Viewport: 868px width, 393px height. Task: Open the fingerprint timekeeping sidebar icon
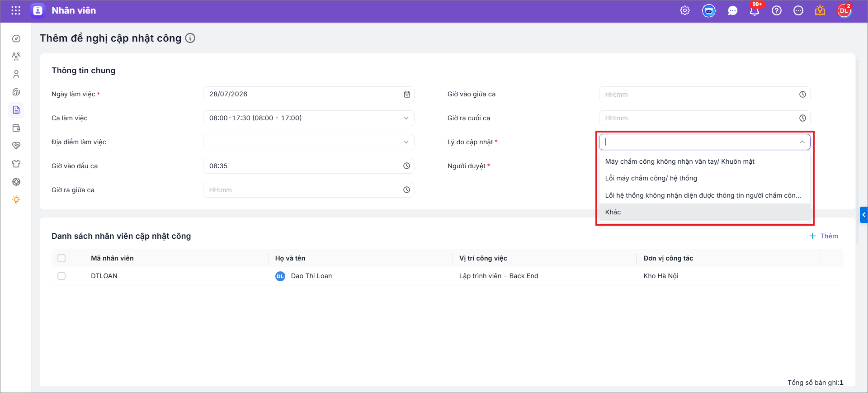16,92
